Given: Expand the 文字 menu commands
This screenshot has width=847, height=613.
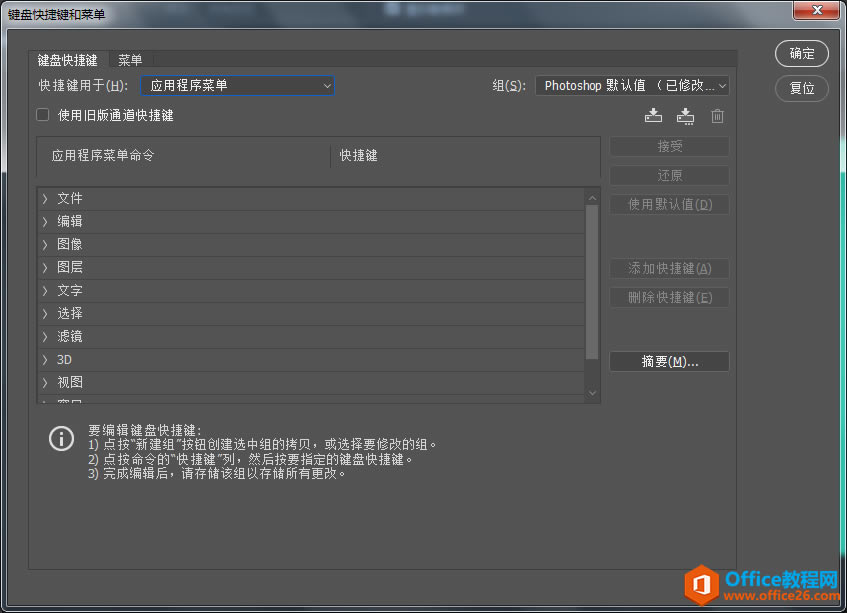Looking at the screenshot, I should point(45,291).
